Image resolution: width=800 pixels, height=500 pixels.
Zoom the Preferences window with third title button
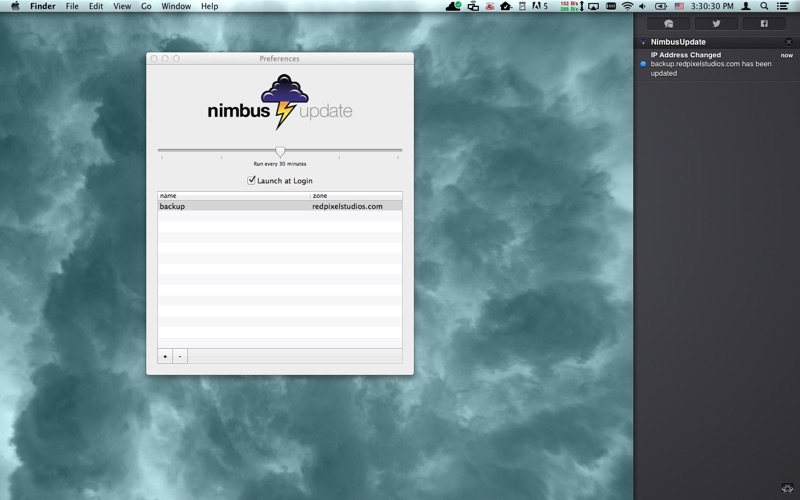(177, 59)
